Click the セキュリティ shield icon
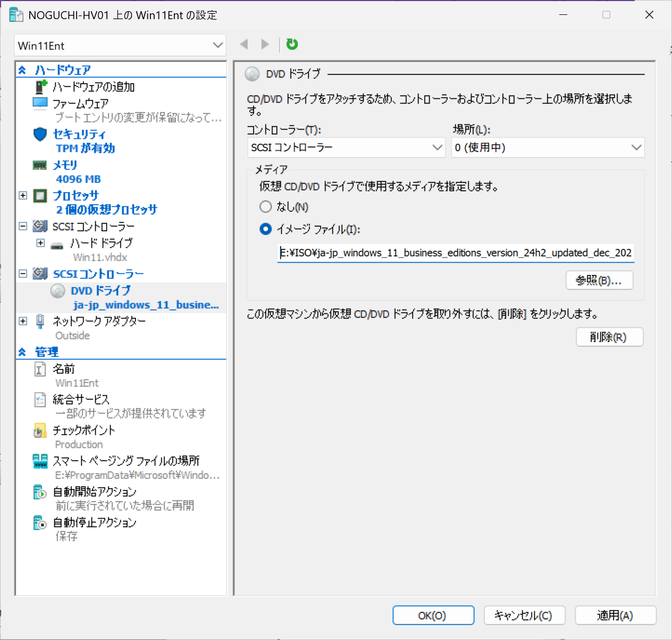The image size is (672, 640). [x=40, y=134]
